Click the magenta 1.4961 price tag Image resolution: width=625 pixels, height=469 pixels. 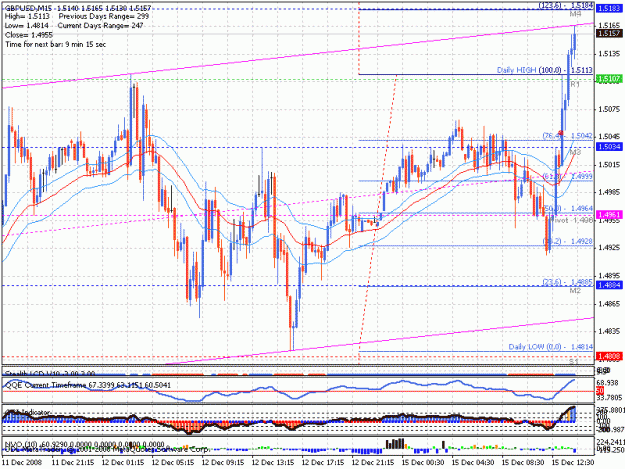point(609,215)
